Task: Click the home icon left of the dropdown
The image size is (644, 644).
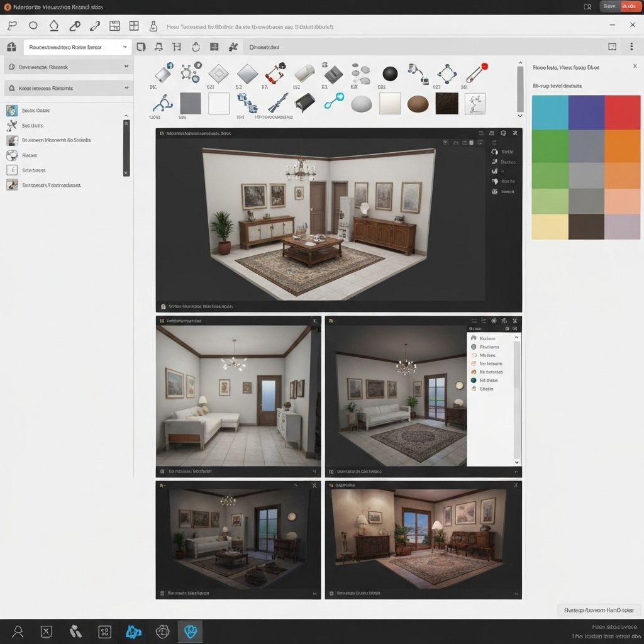Action: coord(11,47)
